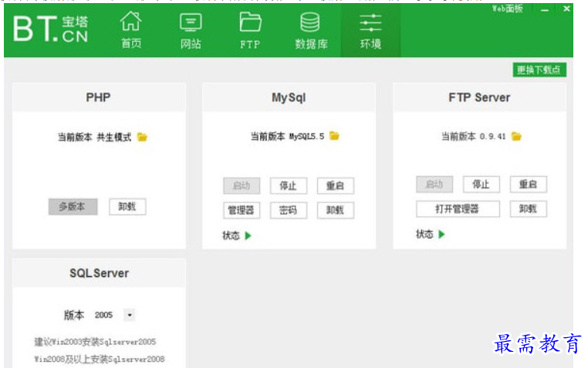588x368 pixels.
Task: Click text 当前版本 共生模式
Action: coord(94,137)
